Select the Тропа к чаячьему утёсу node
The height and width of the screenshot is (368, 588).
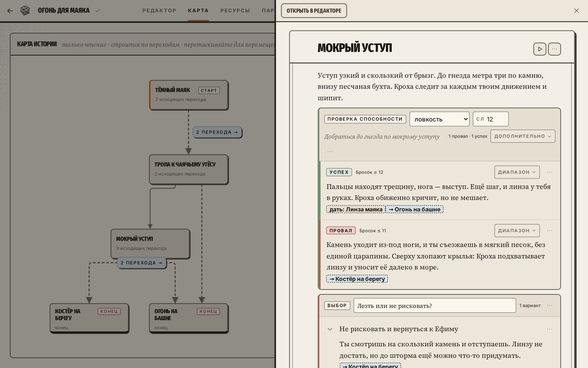pyautogui.click(x=189, y=169)
